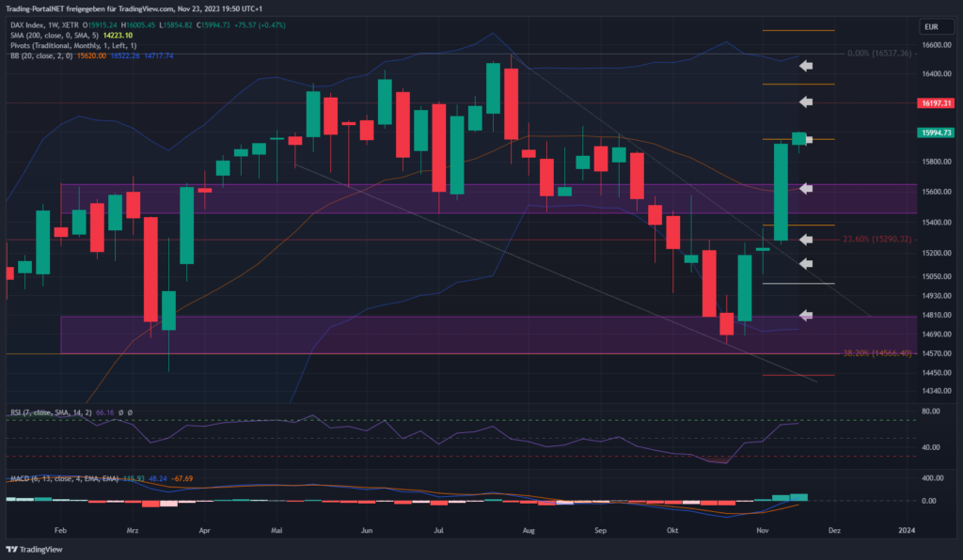Viewport: 963px width, 560px height.
Task: Click the red 16197.31 price label
Action: pyautogui.click(x=936, y=103)
